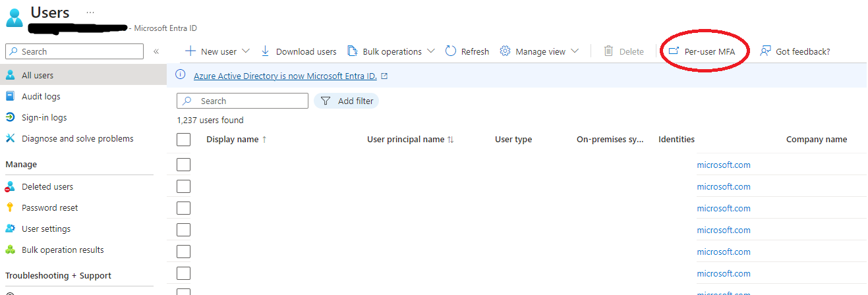This screenshot has height=295, width=868.
Task: Click the New user plus icon
Action: [190, 51]
